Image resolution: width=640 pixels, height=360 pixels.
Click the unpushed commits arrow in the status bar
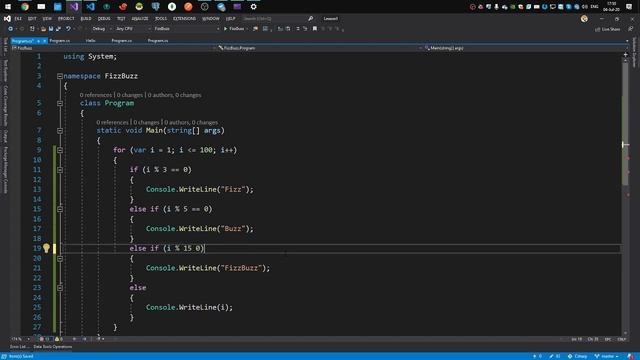point(537,356)
